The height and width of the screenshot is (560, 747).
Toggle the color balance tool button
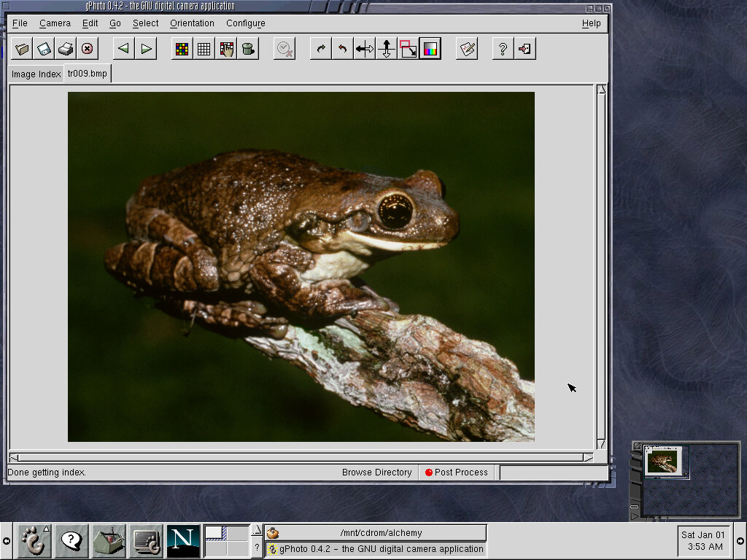430,49
